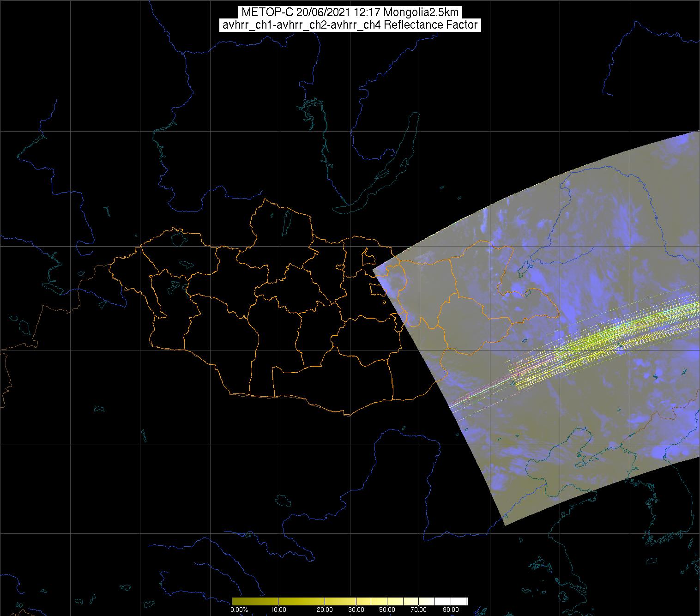Click the pointed western corner of the satellite swath
The image size is (700, 616).
pyautogui.click(x=374, y=269)
